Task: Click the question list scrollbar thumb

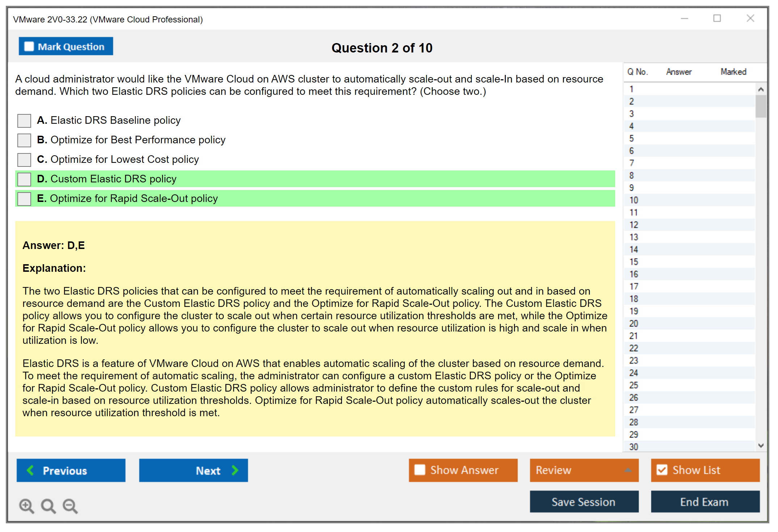Action: [761, 106]
